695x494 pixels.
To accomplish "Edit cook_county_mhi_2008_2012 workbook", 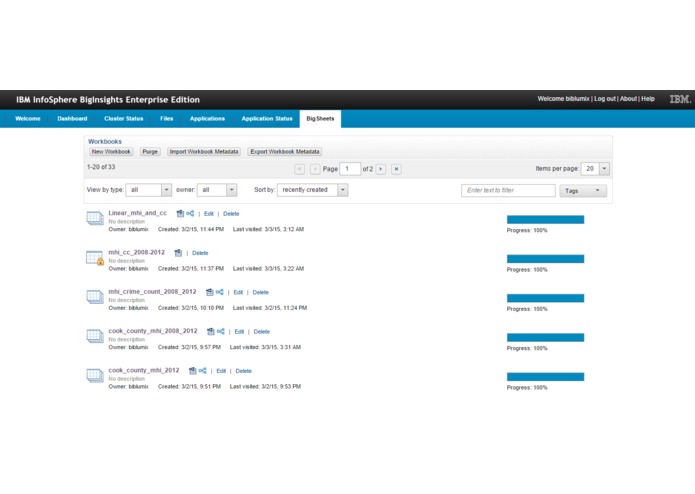I will tap(239, 332).
